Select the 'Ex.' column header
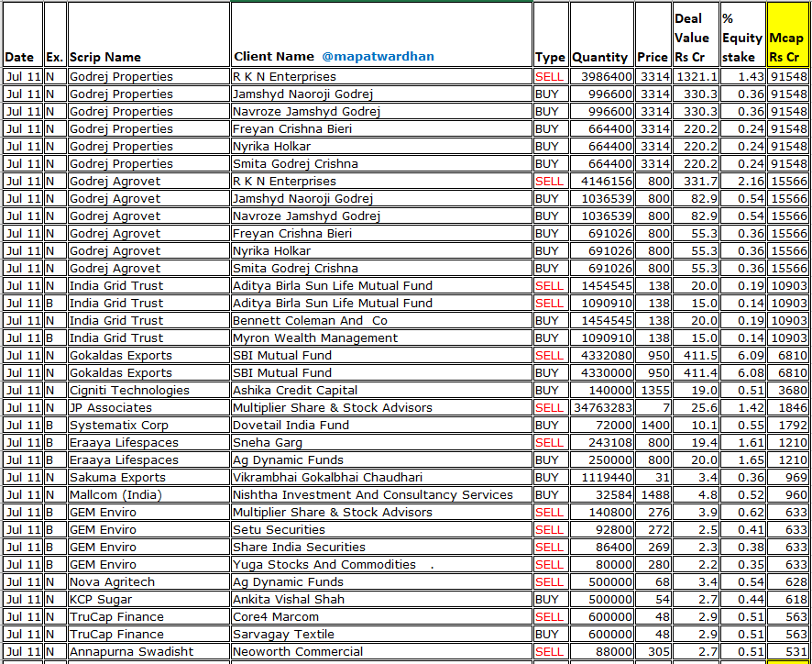 click(x=55, y=35)
